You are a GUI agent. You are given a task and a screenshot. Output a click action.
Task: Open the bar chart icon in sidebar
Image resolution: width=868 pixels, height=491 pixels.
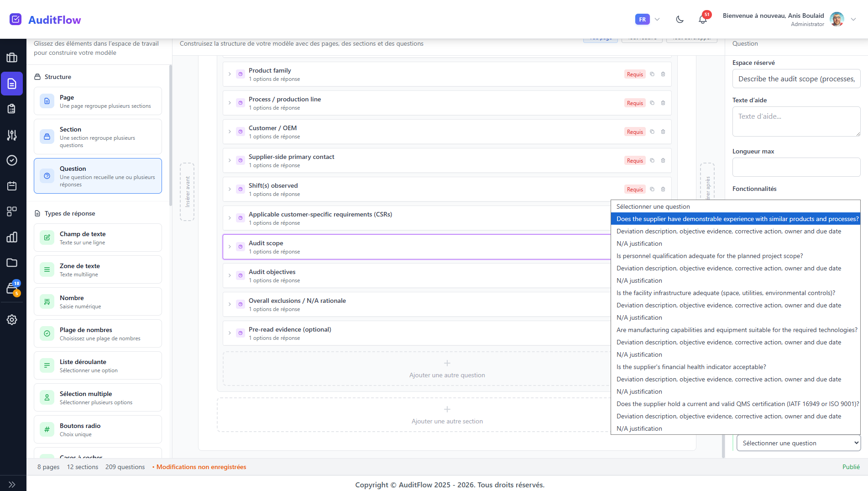(12, 237)
